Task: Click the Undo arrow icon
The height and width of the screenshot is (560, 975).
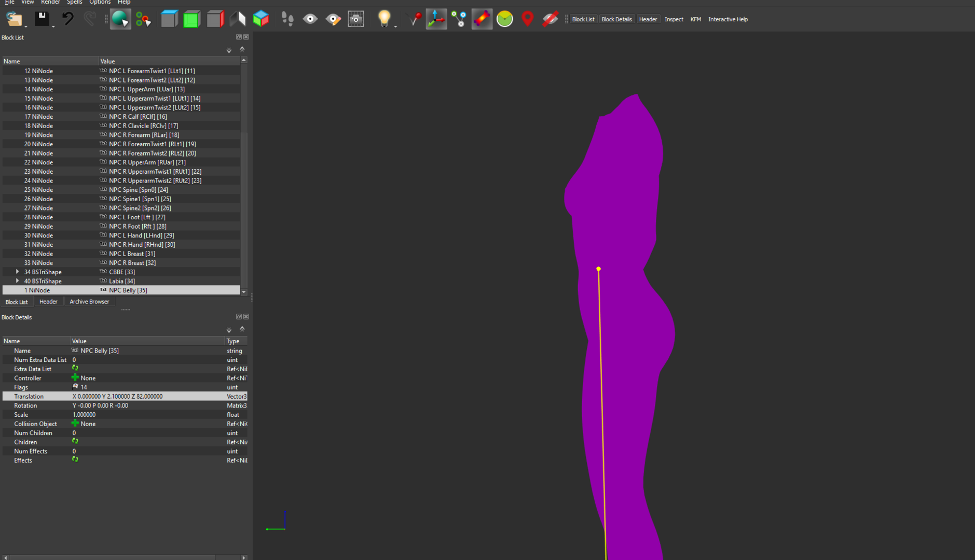Action: point(67,19)
